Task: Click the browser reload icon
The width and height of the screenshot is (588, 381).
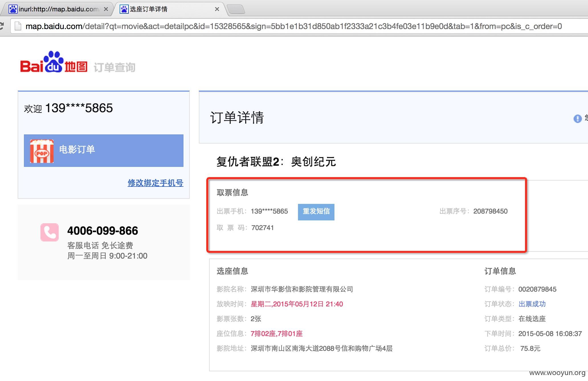Action: pyautogui.click(x=1, y=26)
